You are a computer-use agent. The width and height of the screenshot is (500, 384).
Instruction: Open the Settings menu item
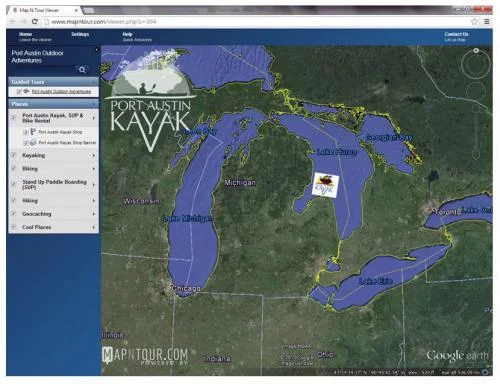coord(80,34)
